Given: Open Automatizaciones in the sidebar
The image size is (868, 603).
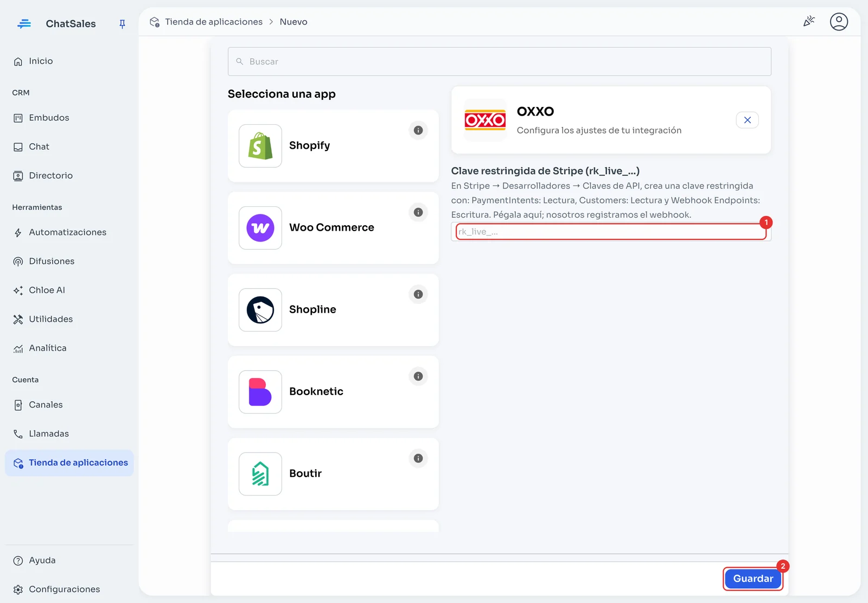Looking at the screenshot, I should [x=69, y=232].
